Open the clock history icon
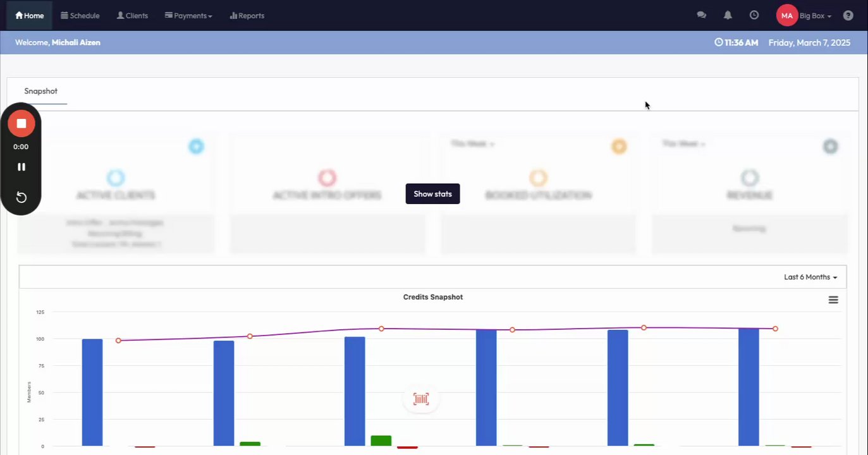 click(754, 15)
